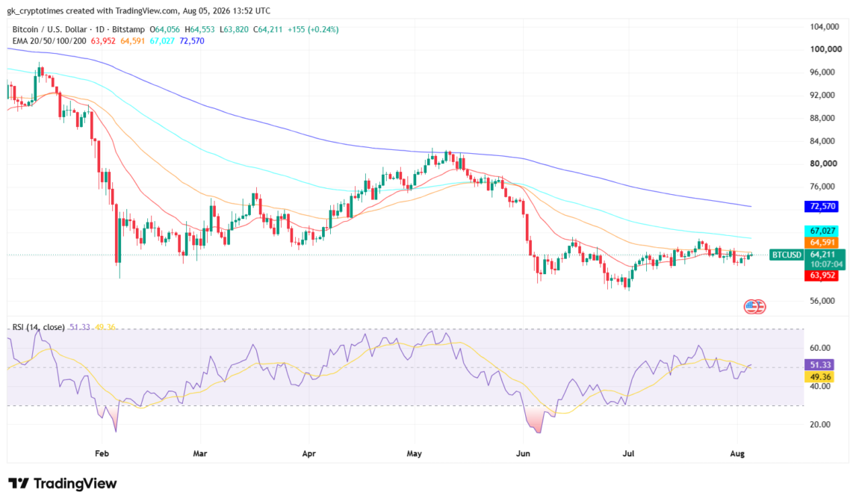Click the cyan 67,027 price axis label
This screenshot has width=856, height=504.
(822, 231)
